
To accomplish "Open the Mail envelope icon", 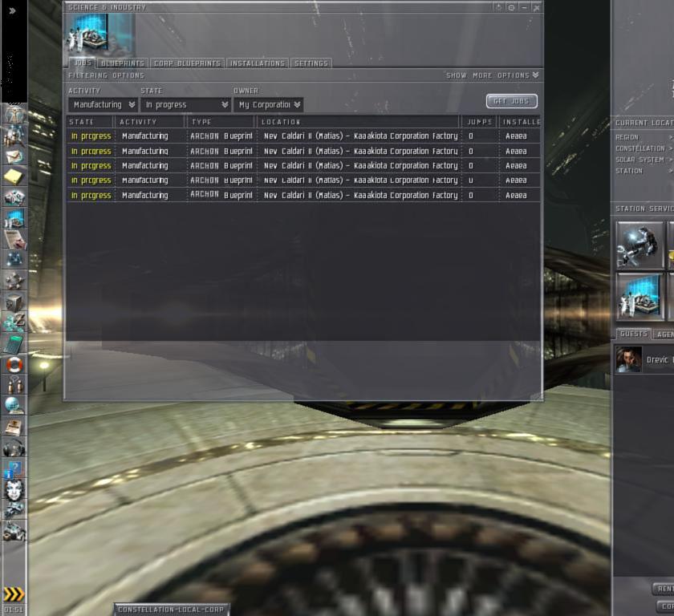I will (14, 156).
